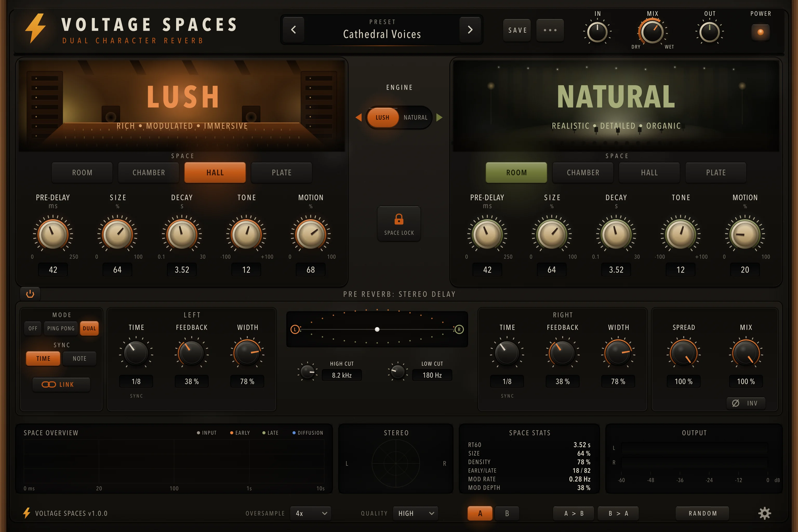Click the white handle on the stereo delay line
This screenshot has width=798, height=532.
pyautogui.click(x=377, y=329)
